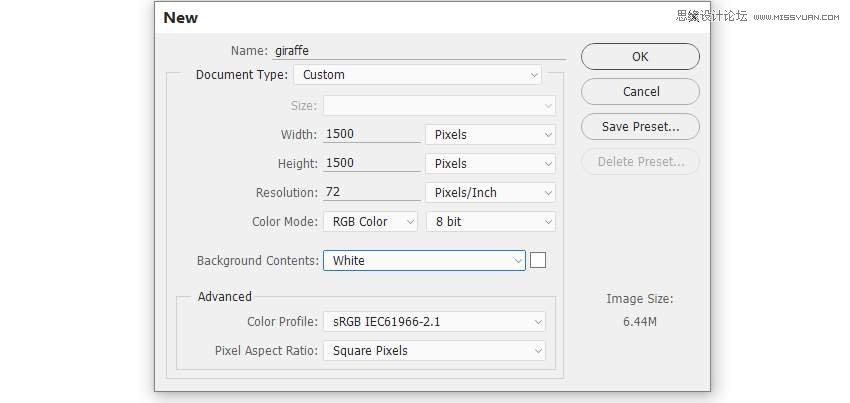Screen dimensions: 850x403
Task: Click the Width value field
Action: [371, 134]
